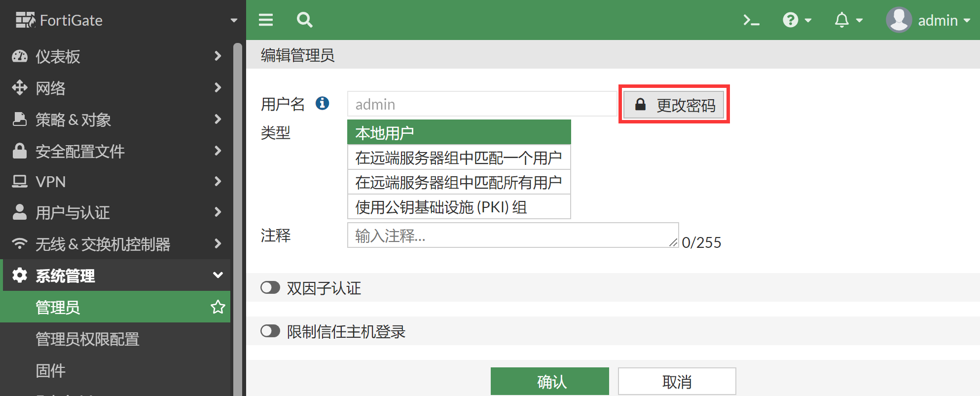Enable 限制信任主机登录 toggle
Viewport: 980px width, 396px height.
pyautogui.click(x=270, y=331)
